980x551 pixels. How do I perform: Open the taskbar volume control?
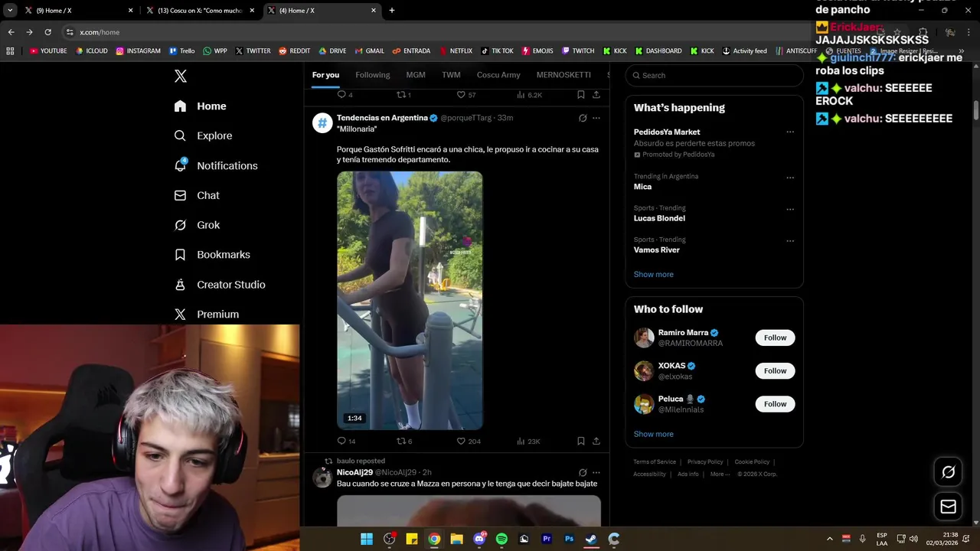click(913, 539)
